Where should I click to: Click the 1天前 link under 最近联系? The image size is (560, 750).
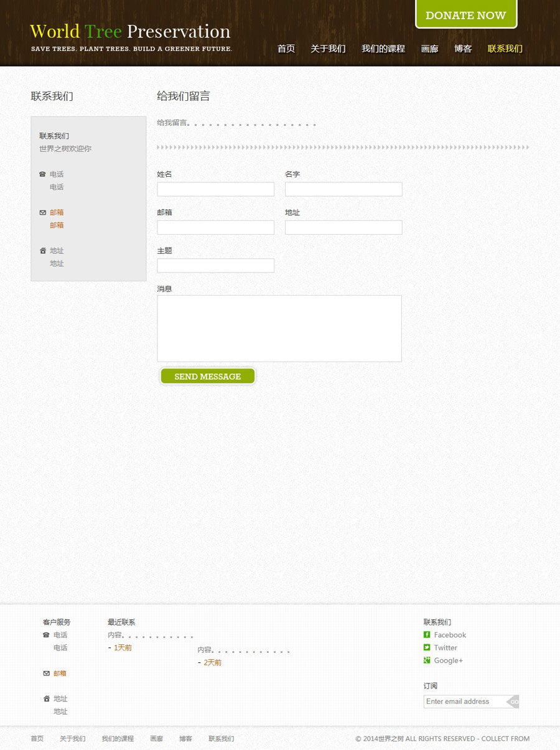coord(123,648)
